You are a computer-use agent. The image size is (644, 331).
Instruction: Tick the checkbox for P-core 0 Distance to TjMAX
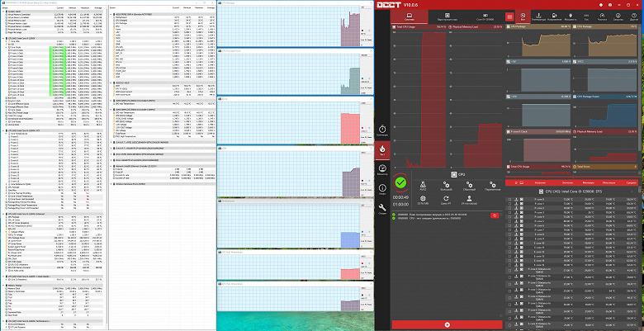509,271
